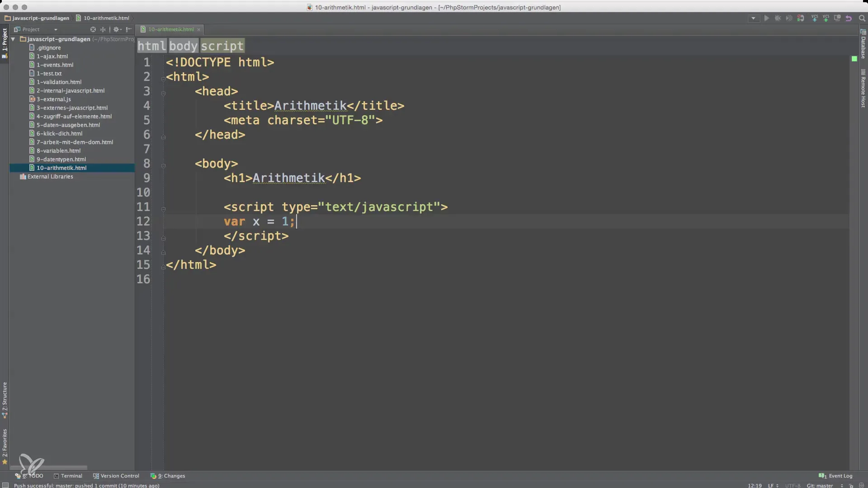The height and width of the screenshot is (488, 868).
Task: Open the Terminal tool window
Action: 68,476
